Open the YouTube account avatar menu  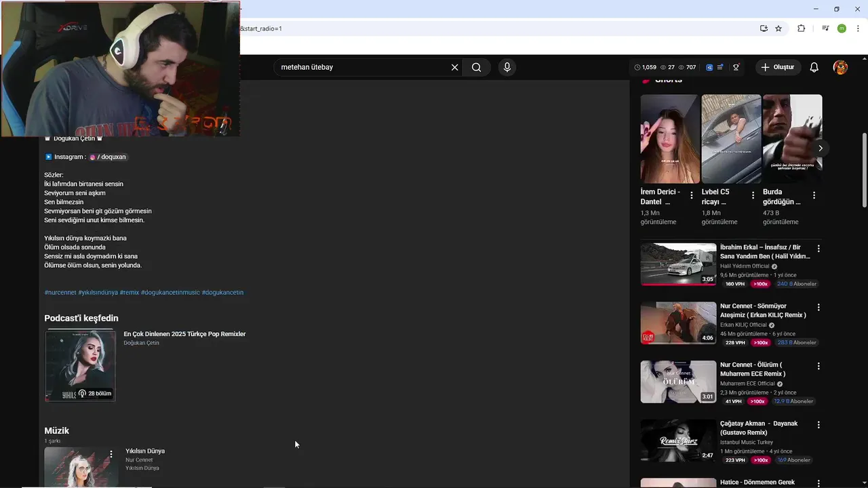(x=840, y=67)
